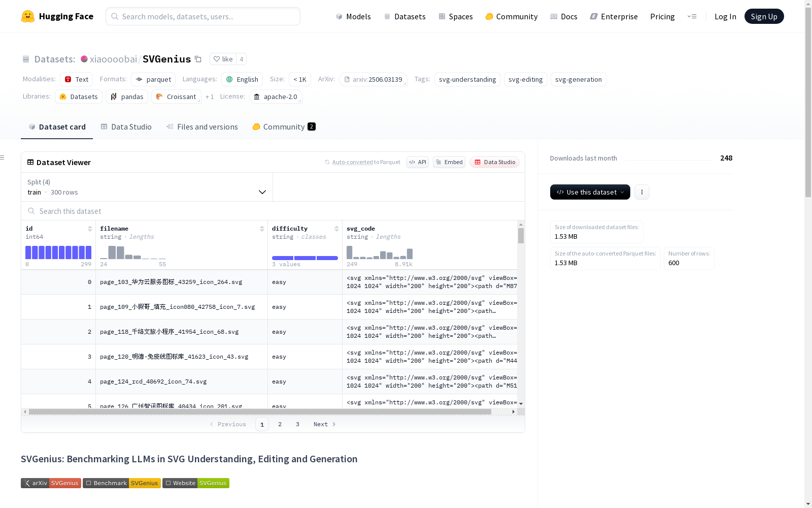Expand the Use this dataset menu
This screenshot has width=812, height=508.
[x=590, y=192]
